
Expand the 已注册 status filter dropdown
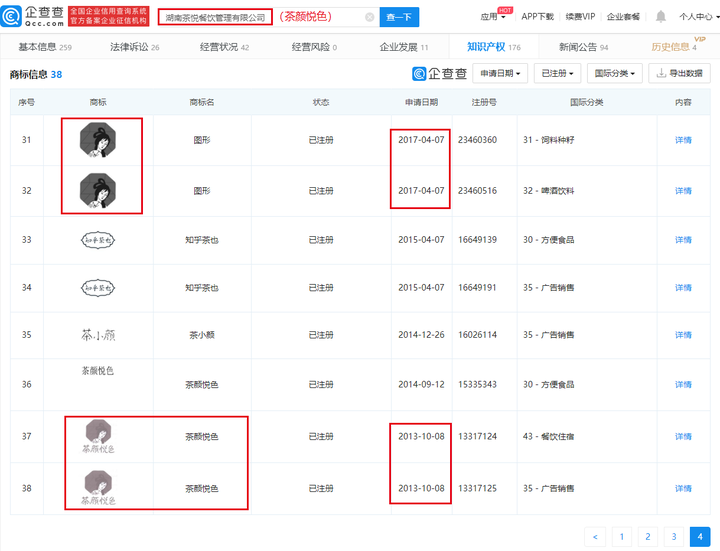557,73
